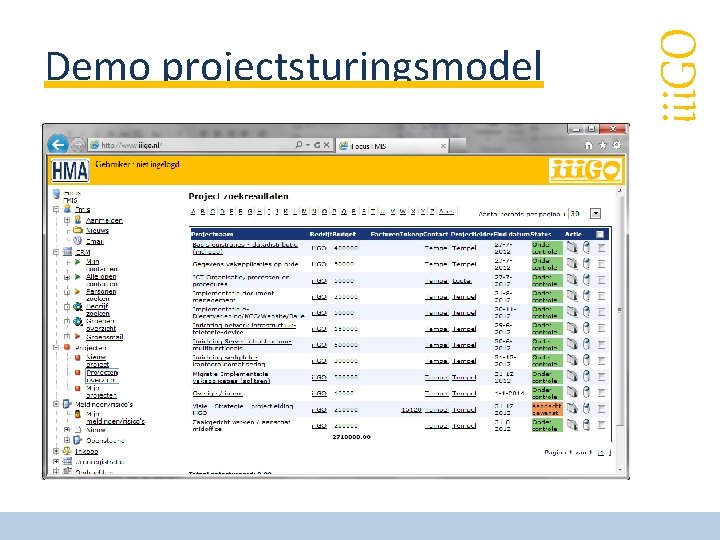This screenshot has height=540, width=720.
Task: Go to page 1 in pagination
Action: (601, 453)
